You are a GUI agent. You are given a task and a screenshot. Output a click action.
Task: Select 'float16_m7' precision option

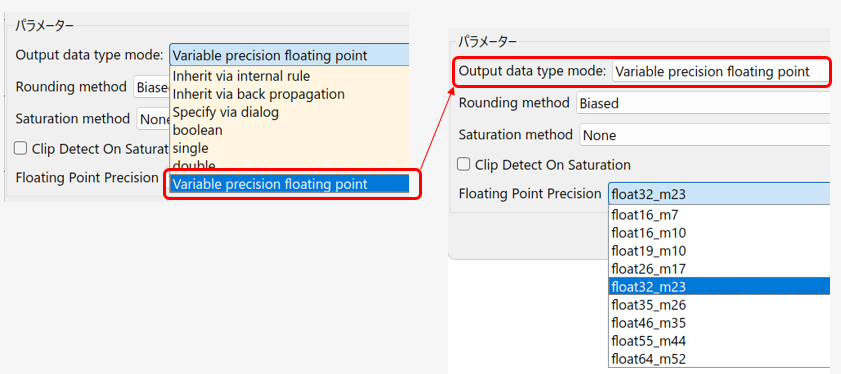pos(719,215)
